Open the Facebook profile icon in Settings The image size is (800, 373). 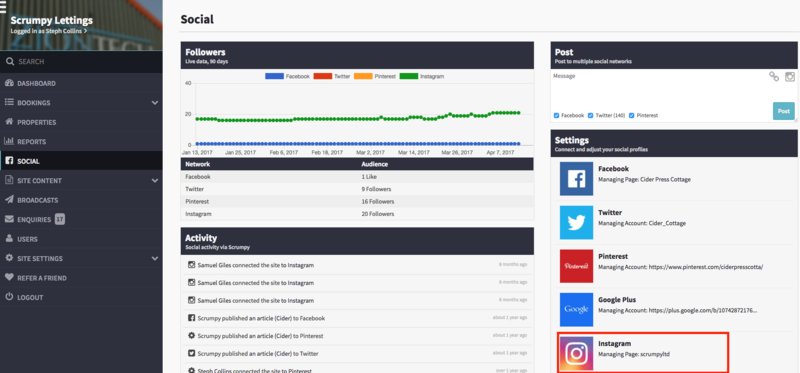click(576, 179)
